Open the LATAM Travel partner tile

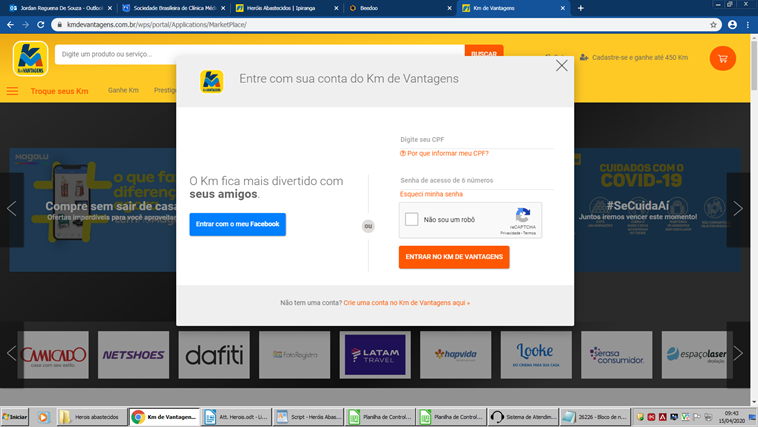coord(375,355)
